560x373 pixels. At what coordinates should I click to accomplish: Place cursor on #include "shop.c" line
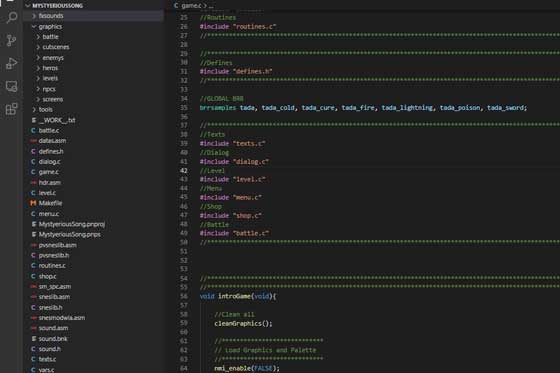point(231,215)
